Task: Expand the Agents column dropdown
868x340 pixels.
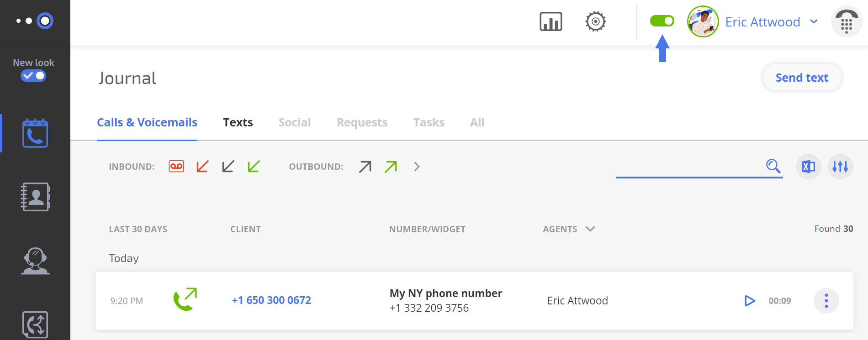Action: point(590,229)
